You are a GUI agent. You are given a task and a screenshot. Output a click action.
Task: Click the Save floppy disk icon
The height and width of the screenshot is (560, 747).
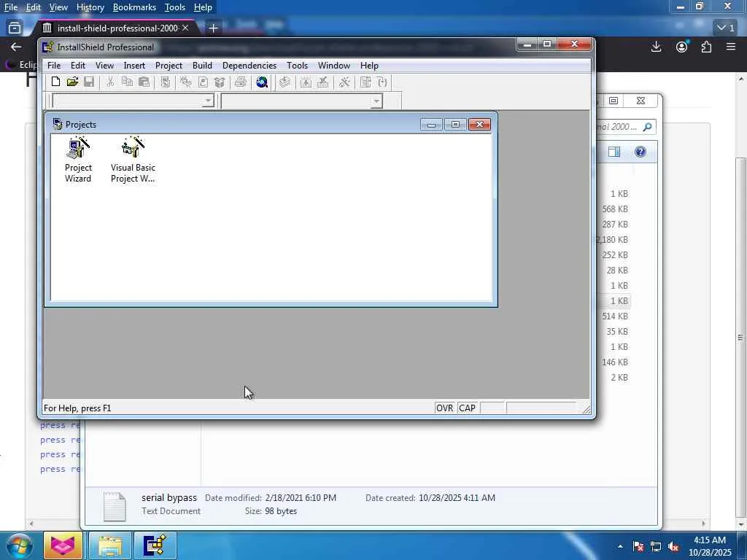click(89, 82)
